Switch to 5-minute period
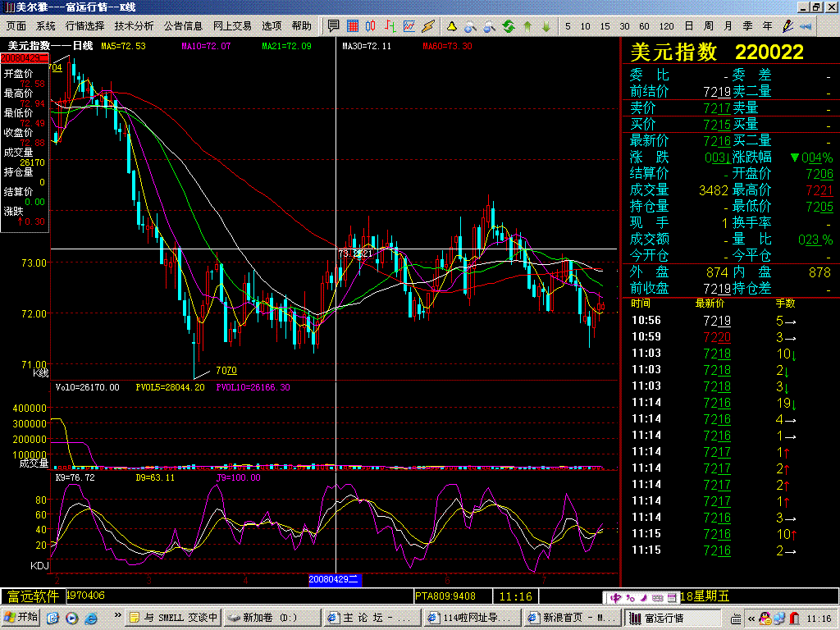This screenshot has width=840, height=630. click(x=568, y=25)
